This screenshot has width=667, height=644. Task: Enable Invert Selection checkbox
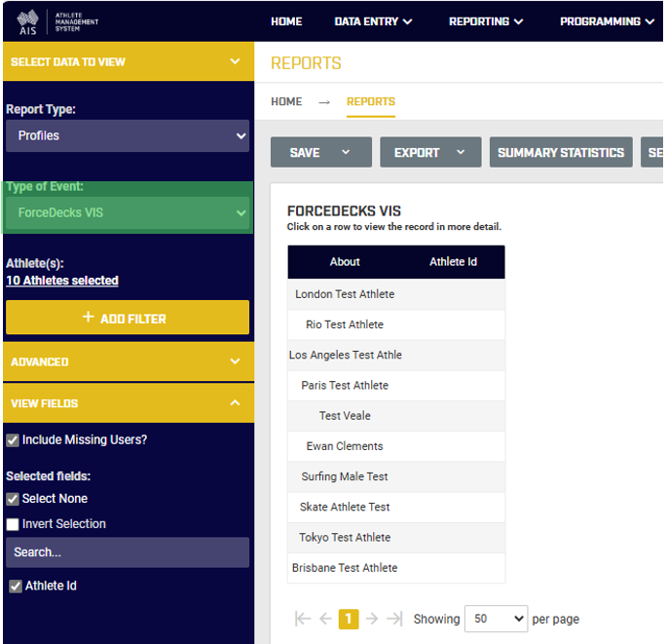tap(13, 524)
